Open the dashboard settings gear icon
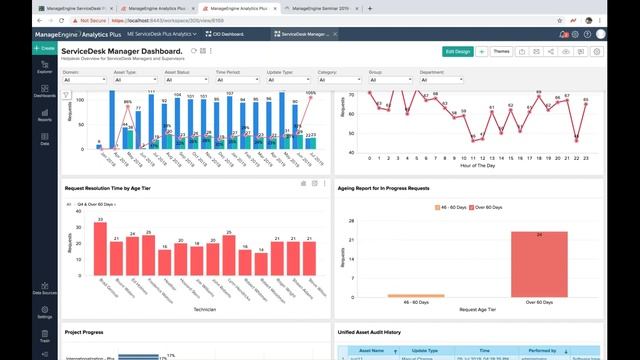Image resolution: width=640 pixels, height=360 pixels. click(597, 51)
